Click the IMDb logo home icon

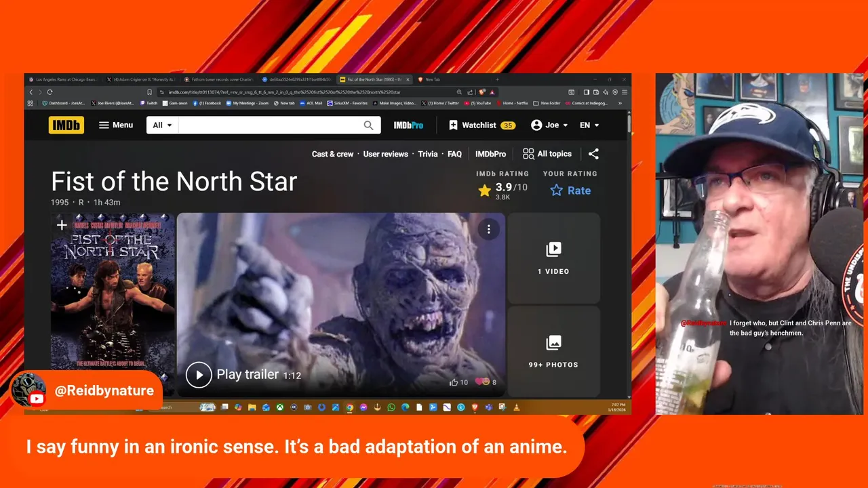pos(66,125)
